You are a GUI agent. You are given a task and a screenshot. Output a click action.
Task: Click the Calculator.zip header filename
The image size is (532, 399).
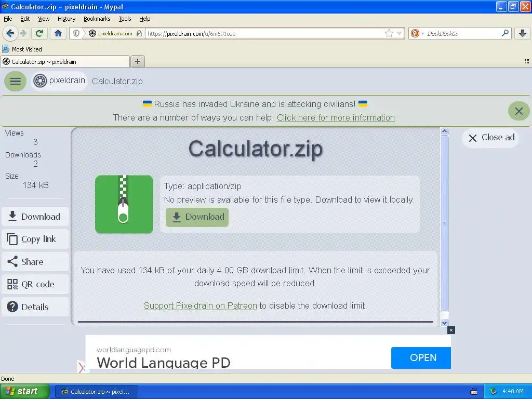click(117, 81)
